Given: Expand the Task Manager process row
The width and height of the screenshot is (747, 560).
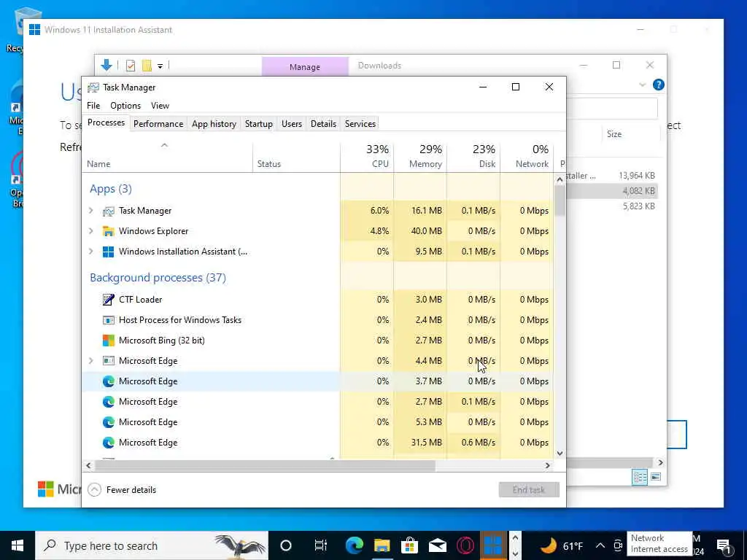Looking at the screenshot, I should pyautogui.click(x=91, y=210).
